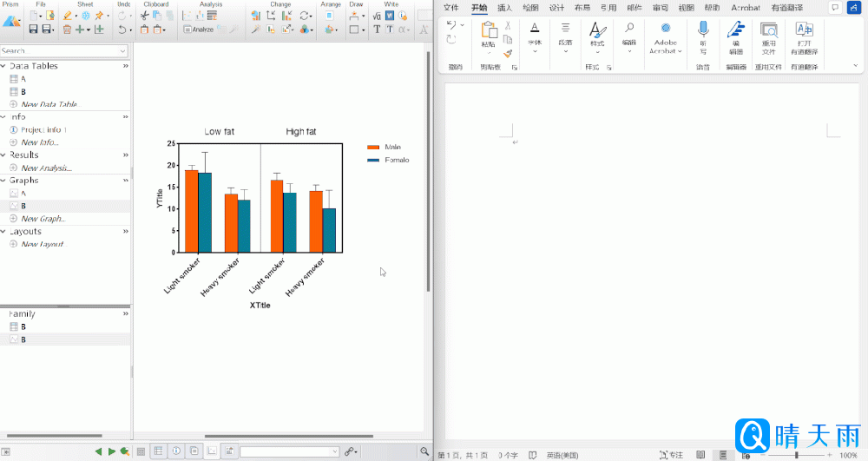Open the sheet selector combo box at bottom
Image resolution: width=868 pixels, height=461 pixels.
click(x=289, y=451)
